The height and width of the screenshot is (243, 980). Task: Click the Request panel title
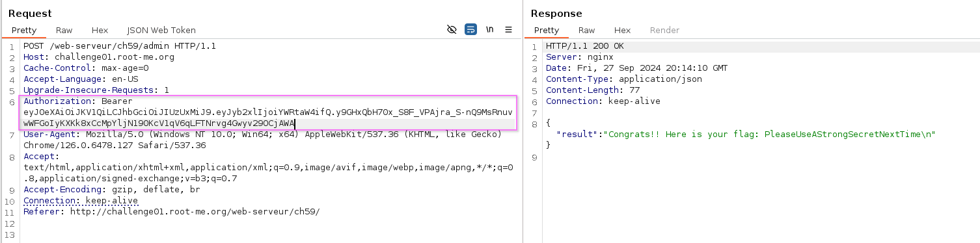30,13
